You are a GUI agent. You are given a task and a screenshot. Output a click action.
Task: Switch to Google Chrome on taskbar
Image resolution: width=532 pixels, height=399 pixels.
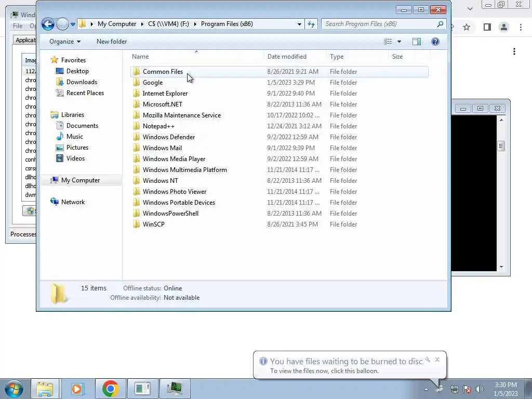(110, 389)
